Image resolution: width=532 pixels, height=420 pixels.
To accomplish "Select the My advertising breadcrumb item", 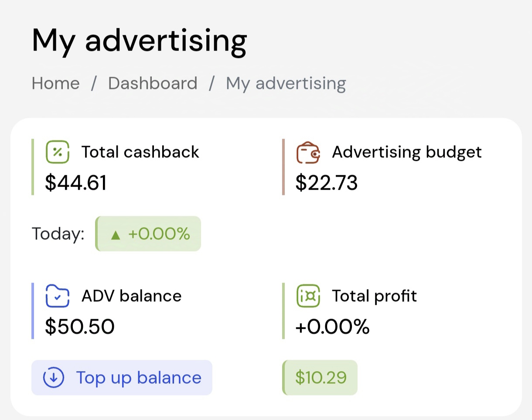I will tap(286, 83).
